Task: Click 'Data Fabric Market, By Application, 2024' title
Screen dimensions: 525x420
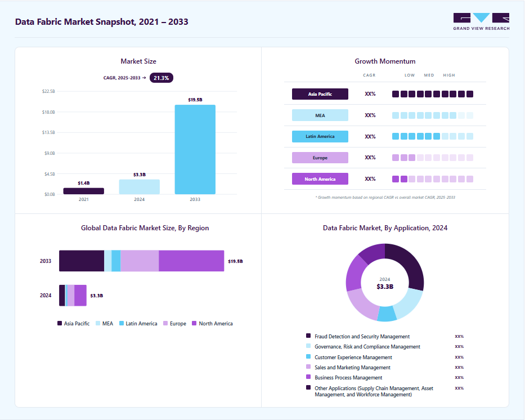Action: tap(385, 228)
